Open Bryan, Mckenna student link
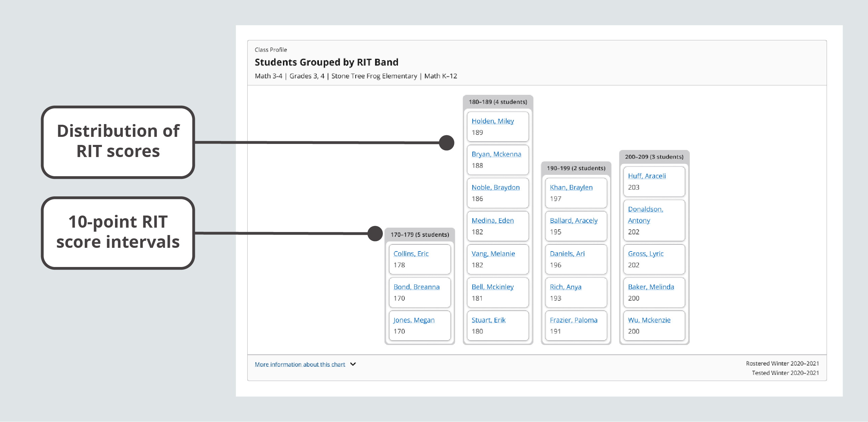Image resolution: width=868 pixels, height=422 pixels. (x=496, y=154)
